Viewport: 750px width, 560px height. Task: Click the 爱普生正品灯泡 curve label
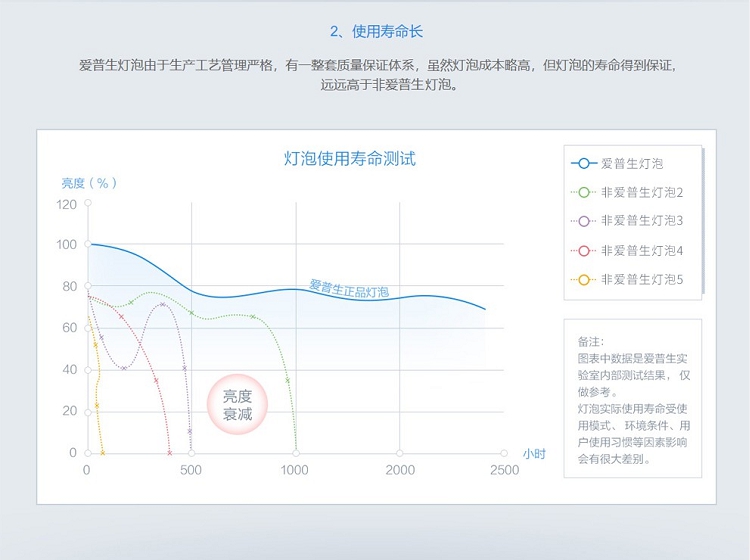point(349,289)
